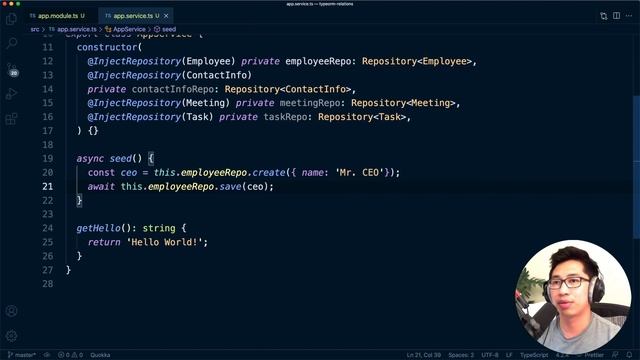Open the Extensions view in activity bar
This screenshot has width=640, height=360.
coord(11,119)
